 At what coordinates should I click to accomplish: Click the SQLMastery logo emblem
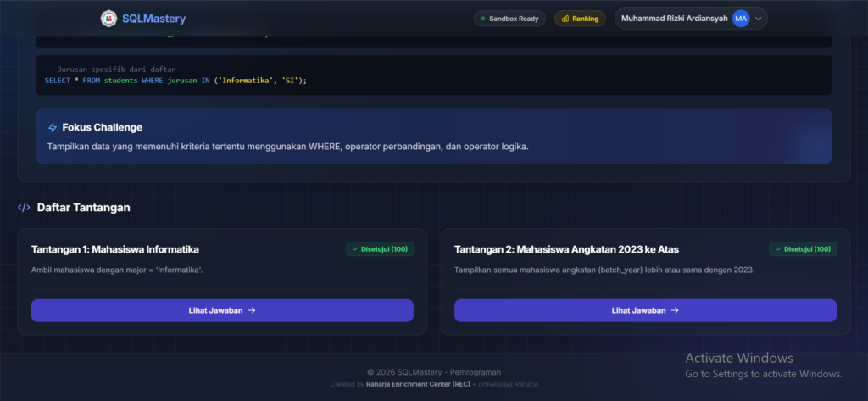pyautogui.click(x=109, y=19)
